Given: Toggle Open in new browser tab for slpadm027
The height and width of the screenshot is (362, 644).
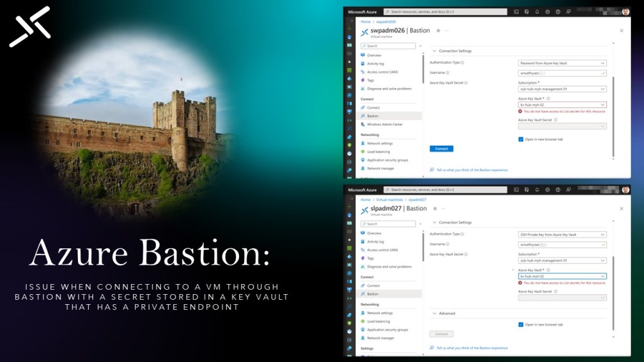Looking at the screenshot, I should point(521,324).
